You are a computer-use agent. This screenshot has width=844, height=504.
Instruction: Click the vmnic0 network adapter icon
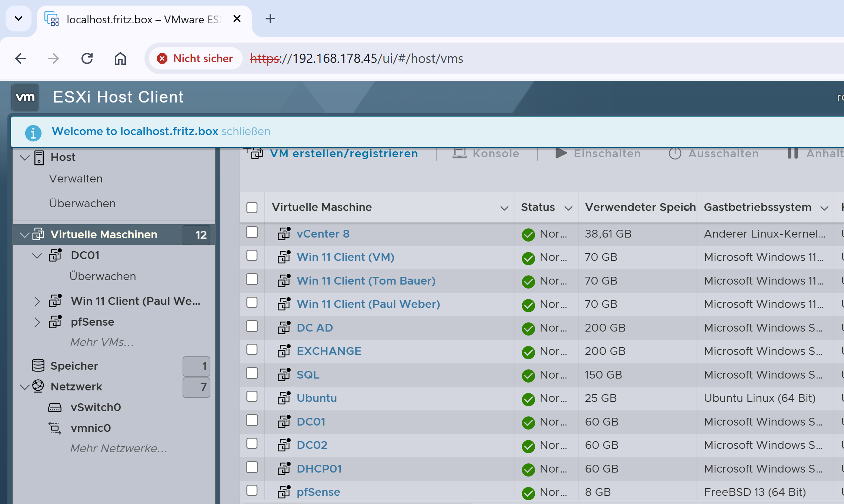[x=55, y=428]
